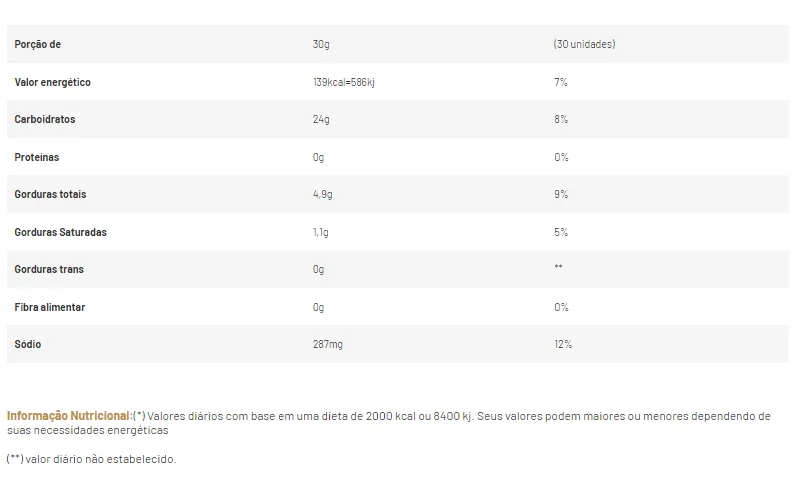Screen dimensions: 801x490
Task: Click the '4,9g' total fat value
Action: coord(324,195)
